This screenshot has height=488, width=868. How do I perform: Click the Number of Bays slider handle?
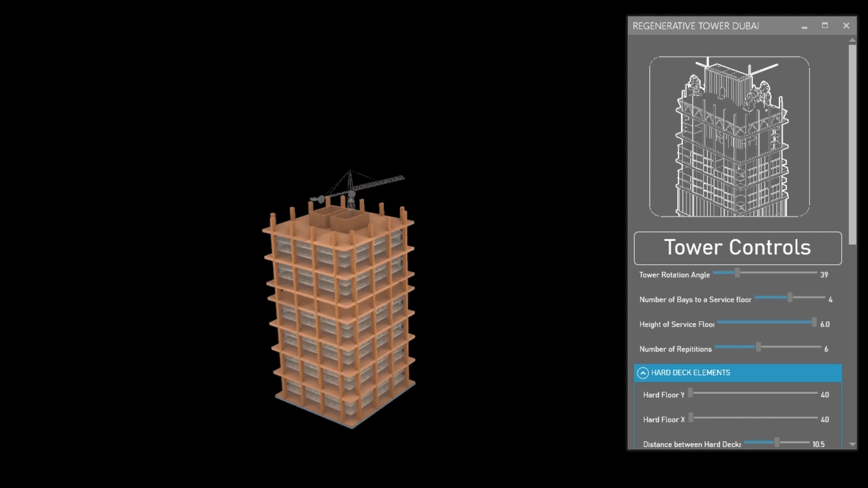790,298
